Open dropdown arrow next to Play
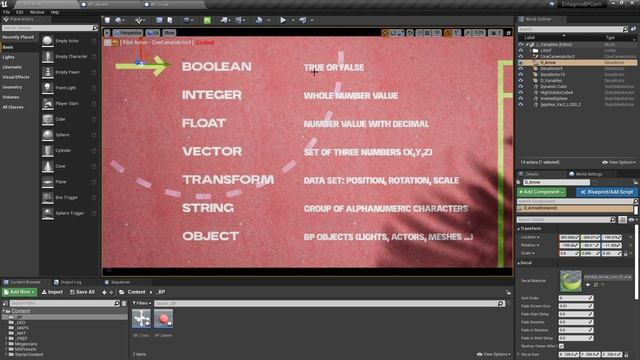The image size is (640, 360). [x=293, y=20]
